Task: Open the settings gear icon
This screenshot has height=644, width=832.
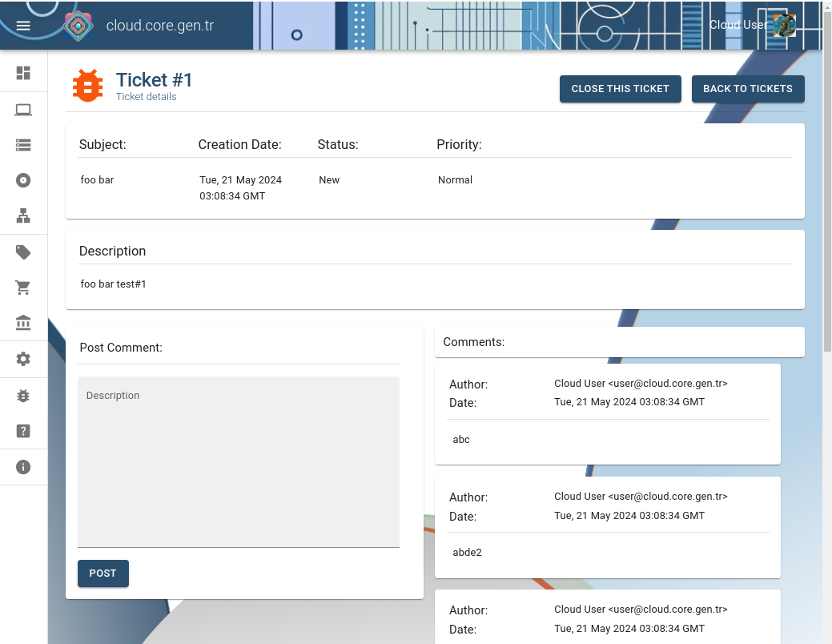Action: pos(23,359)
